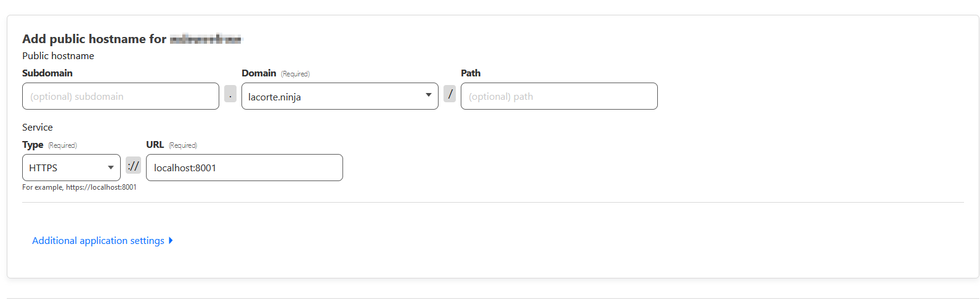Click the dot separator after Subdomain field
This screenshot has width=980, height=300.
coord(230,94)
